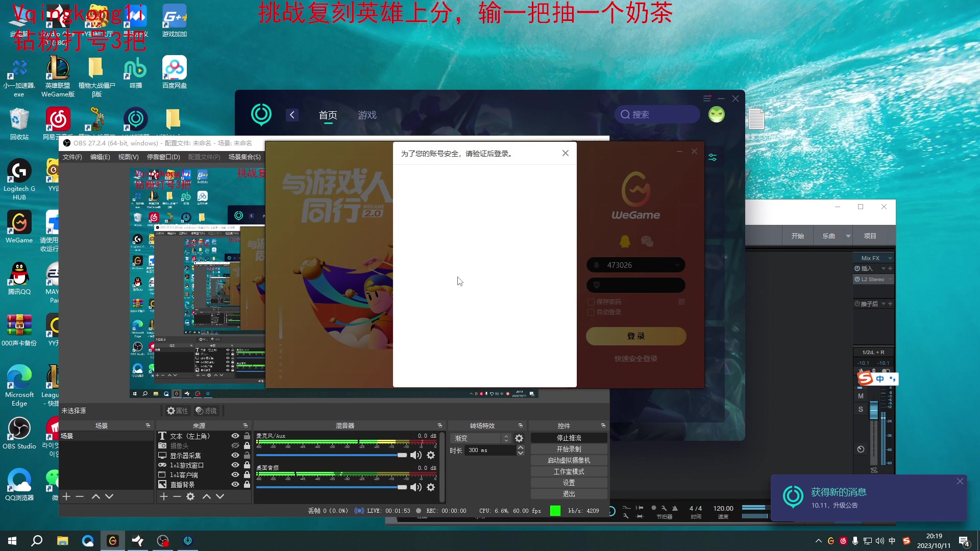Open 插入 dropdown arrow in mixer channel
This screenshot has width=980, height=551.
click(x=884, y=268)
